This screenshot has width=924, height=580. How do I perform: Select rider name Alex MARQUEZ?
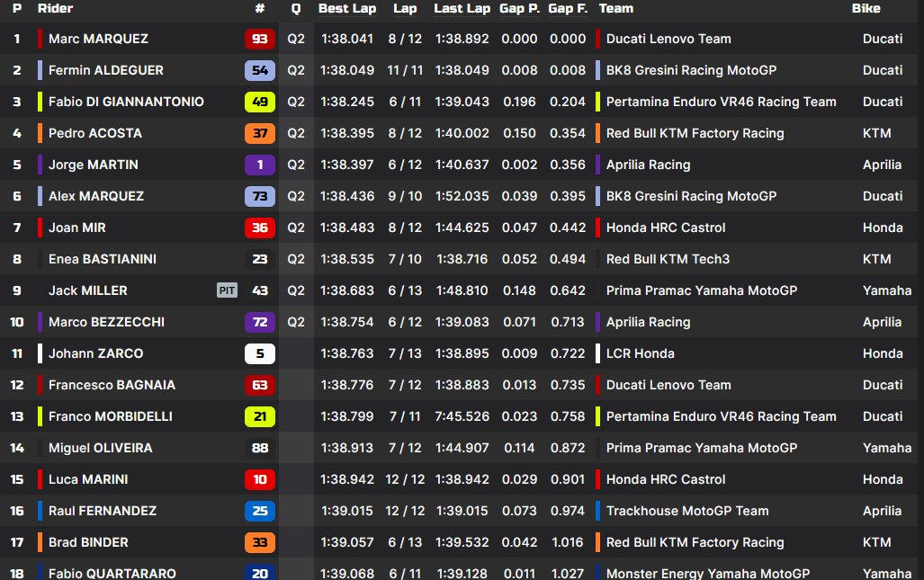click(96, 197)
